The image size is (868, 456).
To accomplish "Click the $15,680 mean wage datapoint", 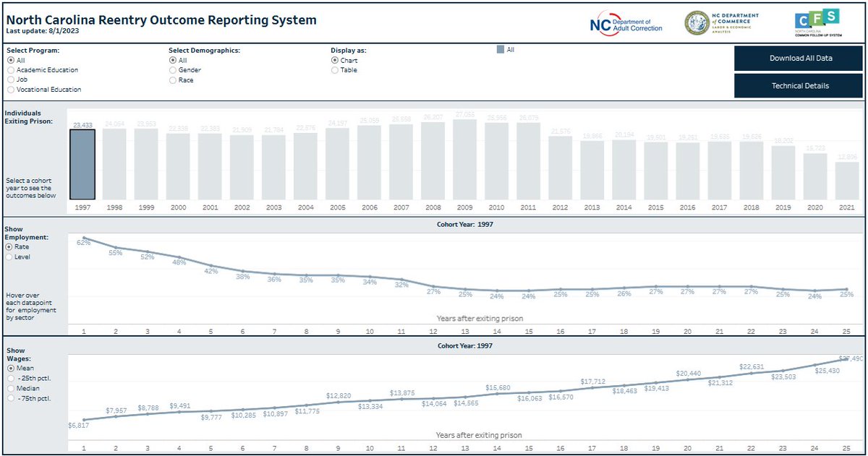I will (497, 395).
